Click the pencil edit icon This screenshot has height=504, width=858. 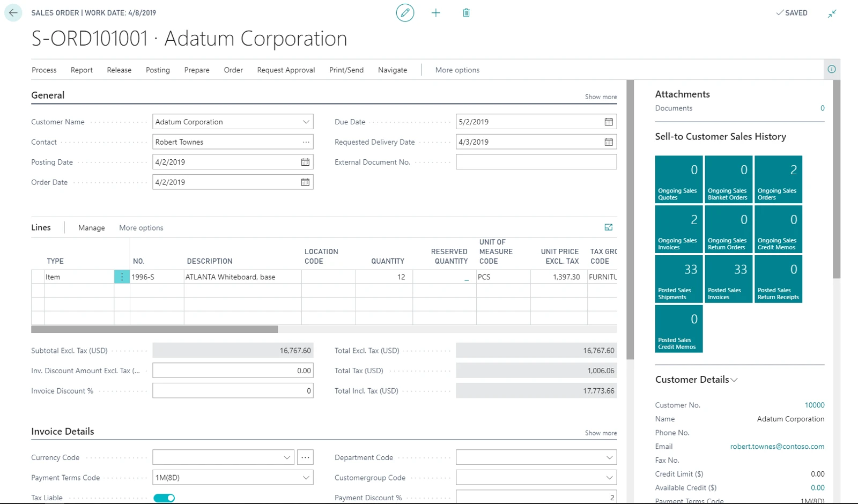[405, 13]
